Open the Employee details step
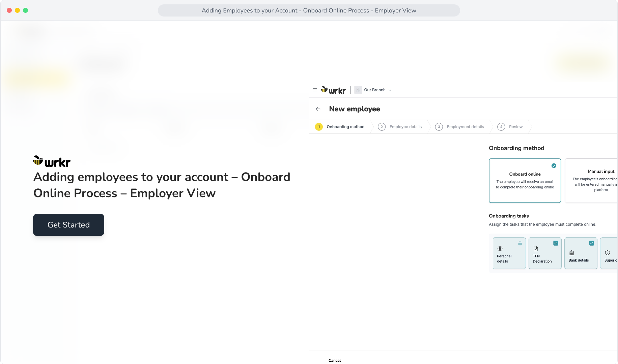The height and width of the screenshot is (364, 618). click(x=400, y=127)
